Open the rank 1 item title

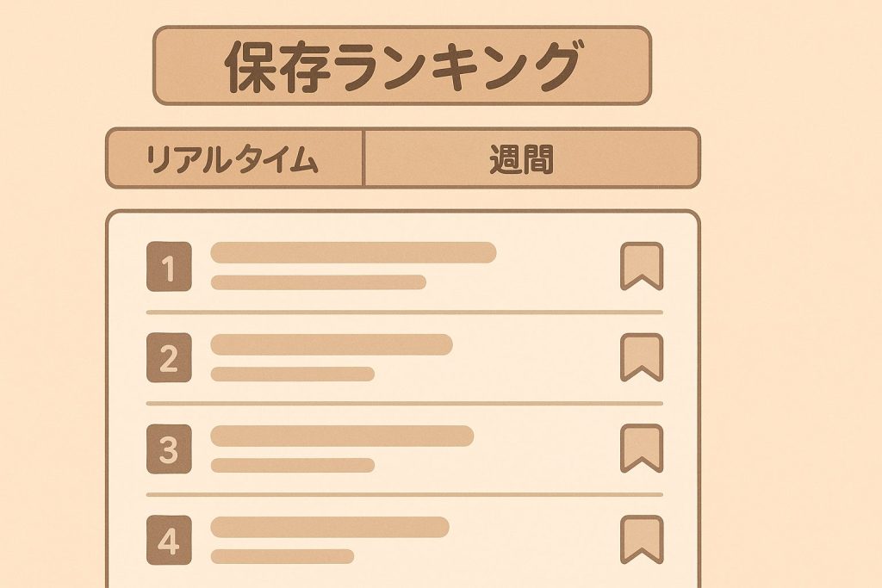pyautogui.click(x=353, y=252)
